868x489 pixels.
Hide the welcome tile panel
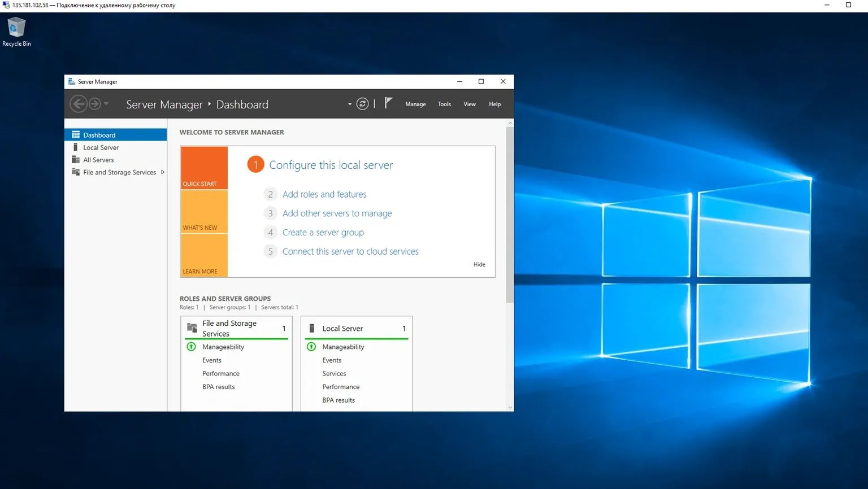coord(479,264)
